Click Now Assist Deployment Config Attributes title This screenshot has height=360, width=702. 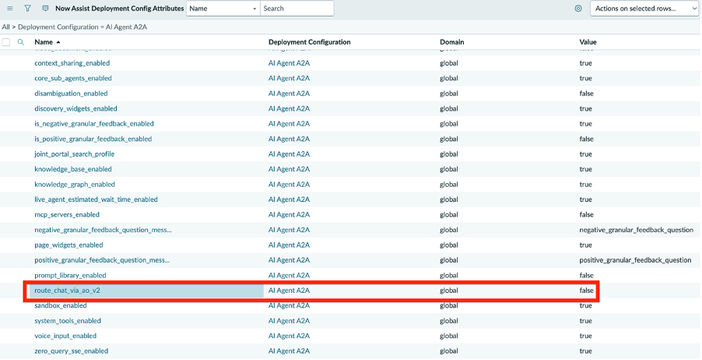pos(120,9)
